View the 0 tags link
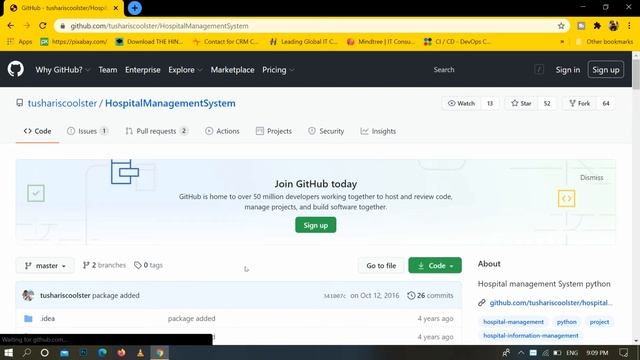Image resolution: width=640 pixels, height=360 pixels. point(148,265)
